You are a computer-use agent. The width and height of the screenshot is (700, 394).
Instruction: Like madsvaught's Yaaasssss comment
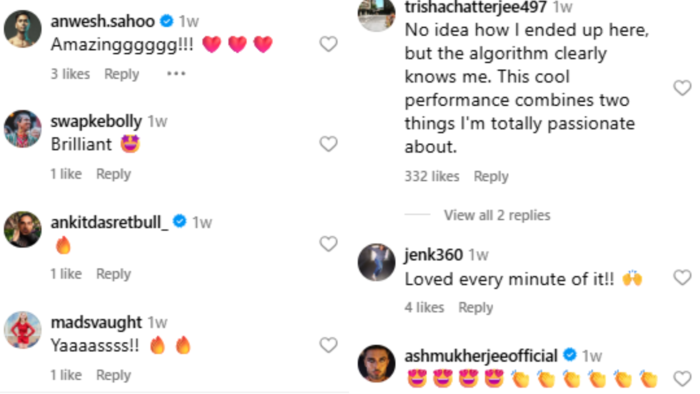coord(329,345)
